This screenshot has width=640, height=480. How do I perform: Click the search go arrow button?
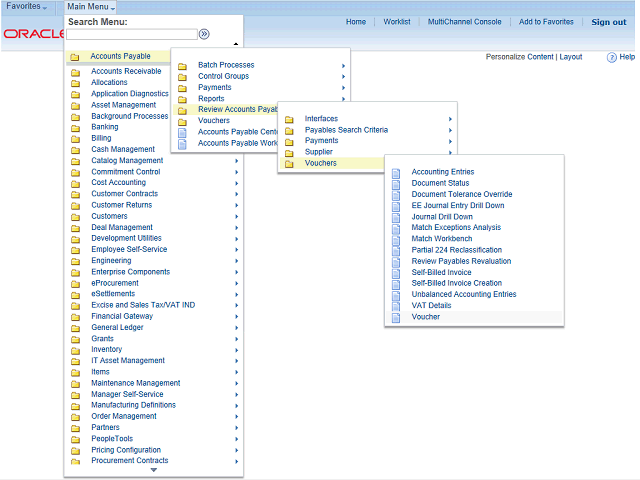204,34
